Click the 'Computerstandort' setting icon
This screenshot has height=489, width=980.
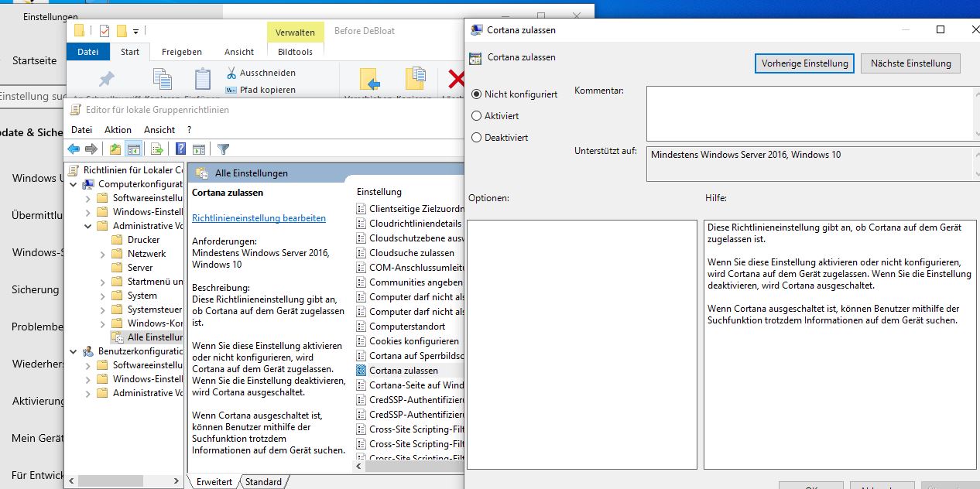(362, 327)
